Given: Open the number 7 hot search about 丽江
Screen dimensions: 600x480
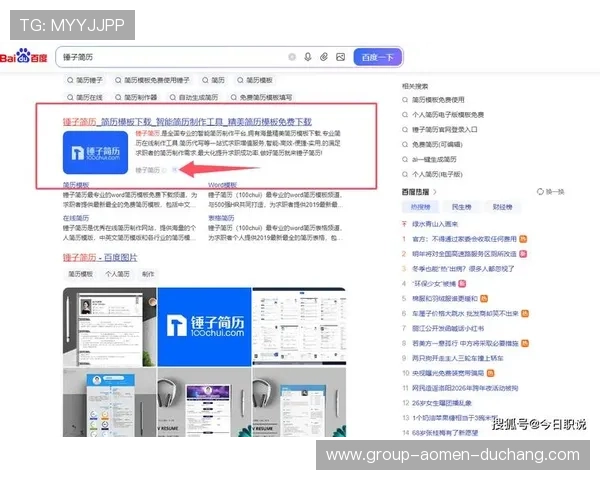Looking at the screenshot, I should (x=448, y=329).
